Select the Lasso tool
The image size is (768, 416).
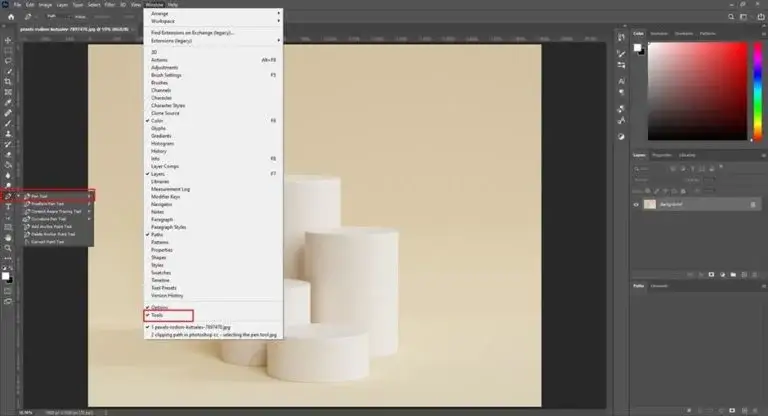pyautogui.click(x=8, y=61)
